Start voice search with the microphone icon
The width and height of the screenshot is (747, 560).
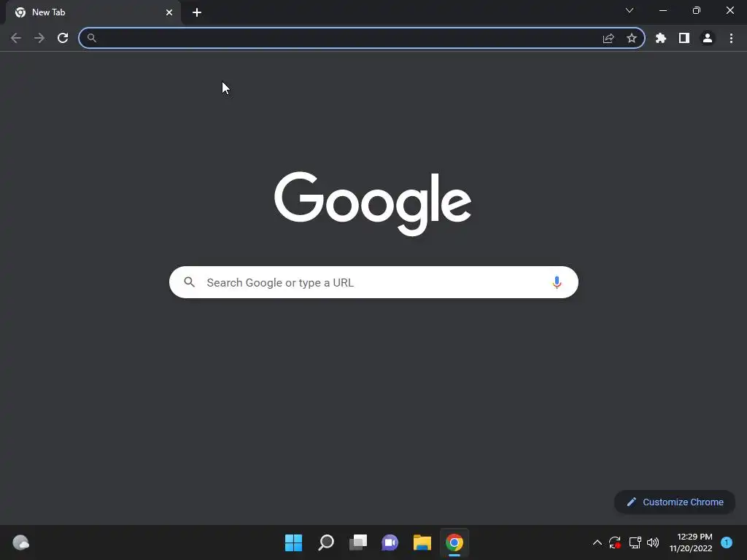(557, 282)
